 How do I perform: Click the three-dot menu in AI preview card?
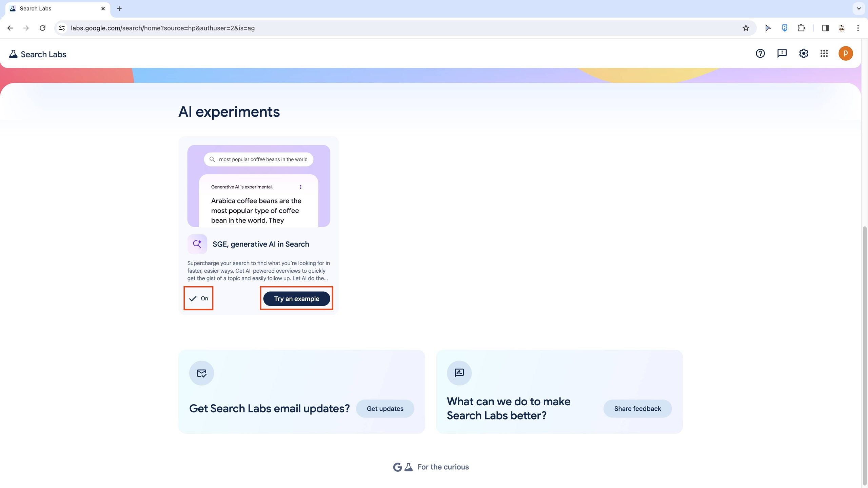(x=300, y=187)
